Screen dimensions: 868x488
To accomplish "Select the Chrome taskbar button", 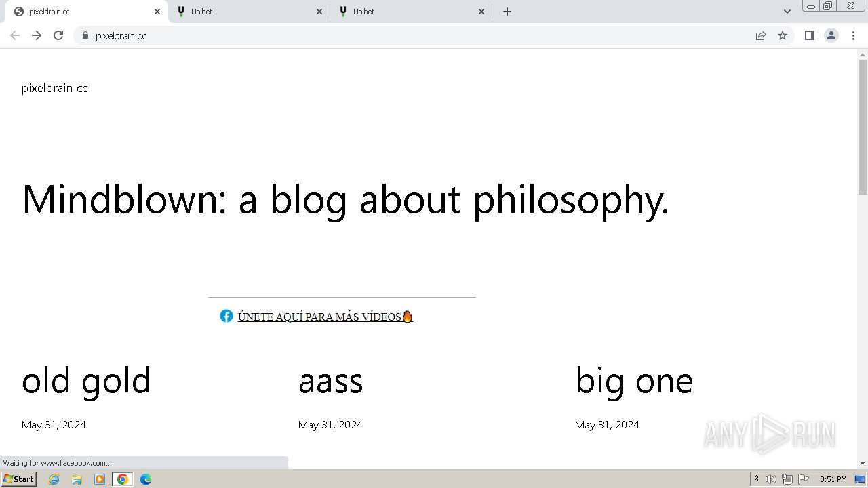I will (123, 479).
